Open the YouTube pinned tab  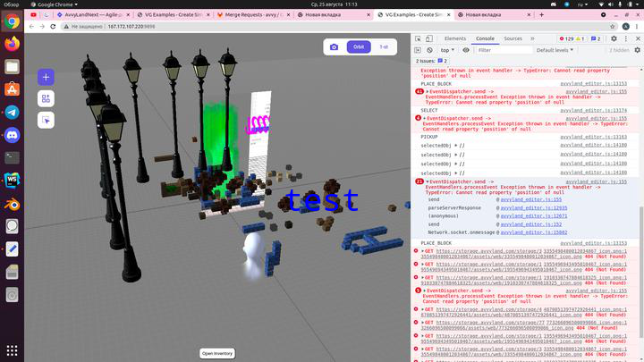[x=33, y=14]
